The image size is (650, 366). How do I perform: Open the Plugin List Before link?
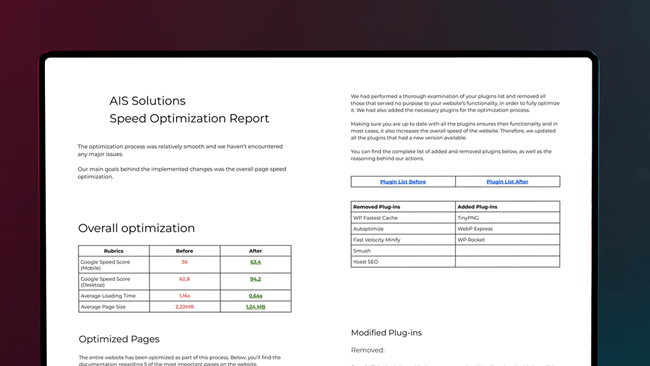[403, 182]
